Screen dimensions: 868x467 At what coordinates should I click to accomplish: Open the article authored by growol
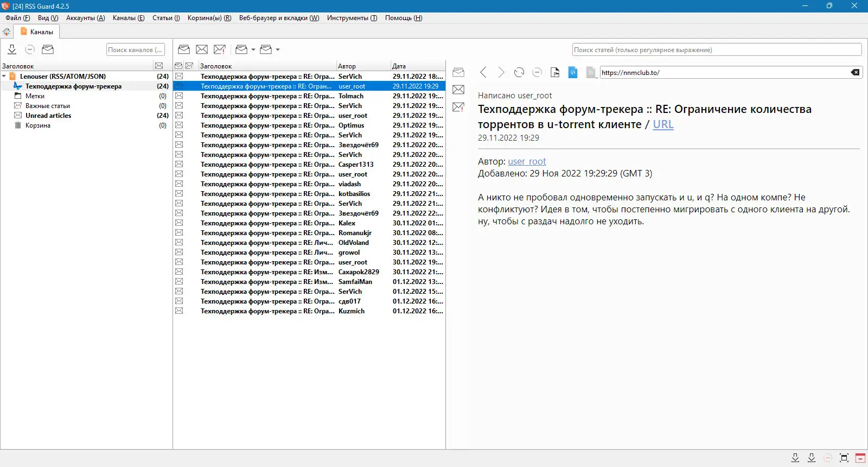coord(309,253)
